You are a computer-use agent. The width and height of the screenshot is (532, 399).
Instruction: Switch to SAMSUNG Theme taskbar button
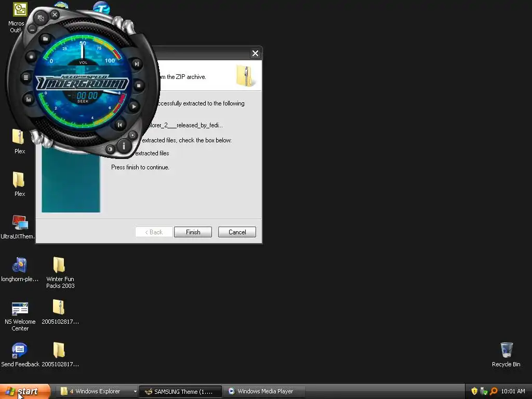coord(180,392)
